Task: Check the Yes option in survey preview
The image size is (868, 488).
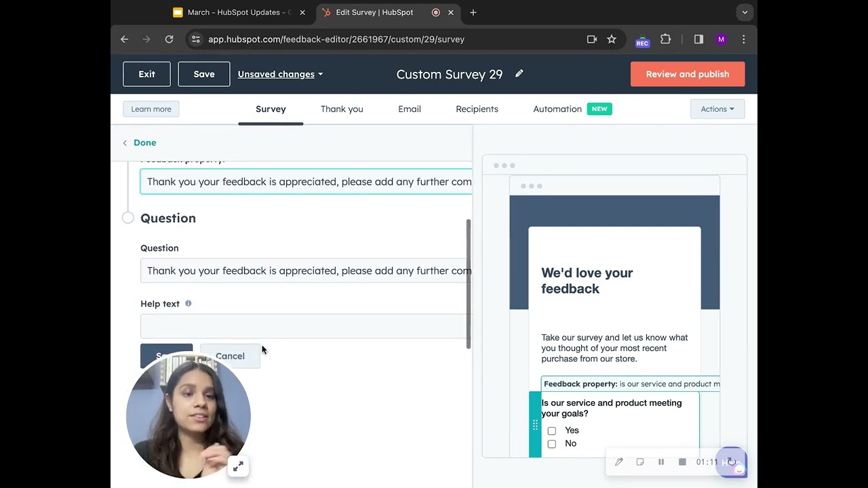Action: (552, 431)
